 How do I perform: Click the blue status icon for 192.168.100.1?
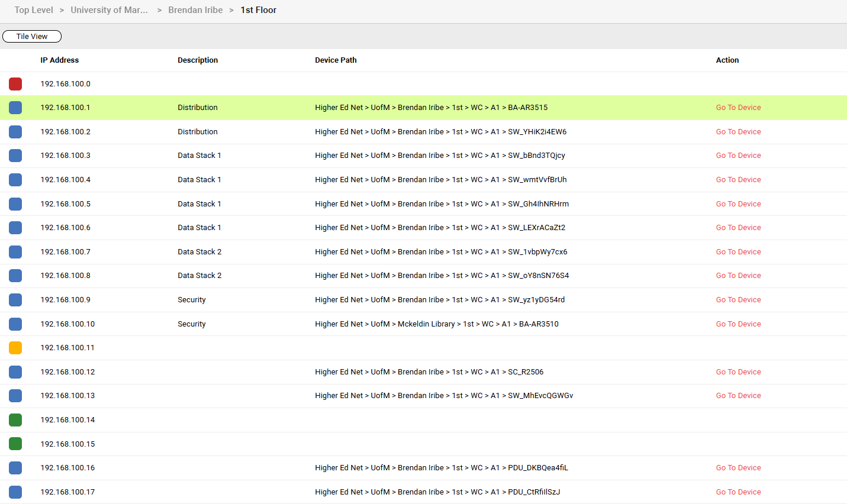[15, 108]
